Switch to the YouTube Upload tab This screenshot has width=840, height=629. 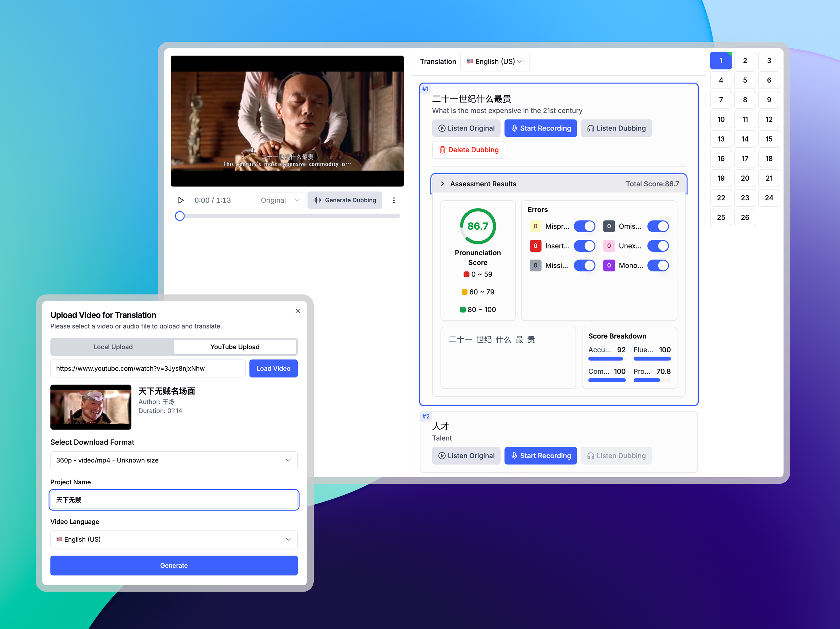coord(235,346)
